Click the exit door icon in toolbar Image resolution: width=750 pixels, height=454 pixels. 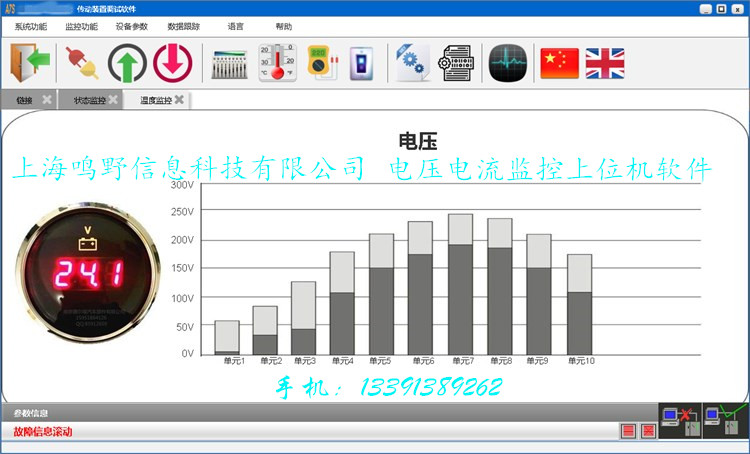[30, 62]
